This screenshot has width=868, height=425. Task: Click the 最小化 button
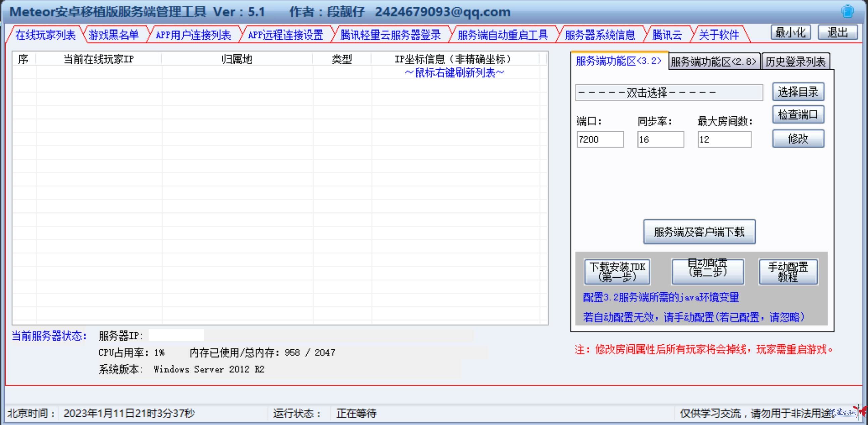click(790, 33)
